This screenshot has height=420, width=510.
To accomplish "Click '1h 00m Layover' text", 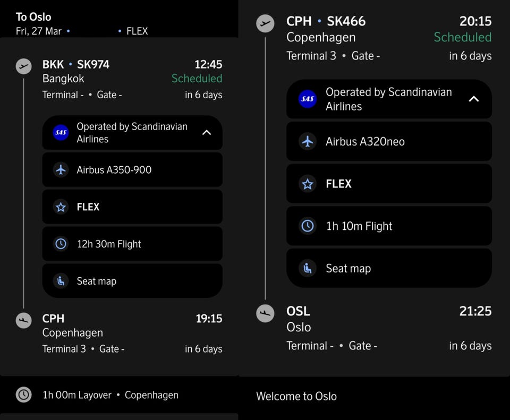I will tap(77, 395).
